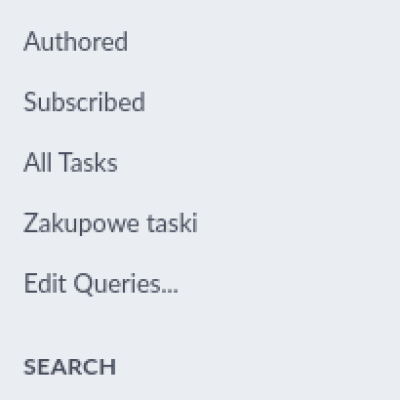Open the Subscribed tasks query
The width and height of the screenshot is (400, 400).
[x=84, y=102]
